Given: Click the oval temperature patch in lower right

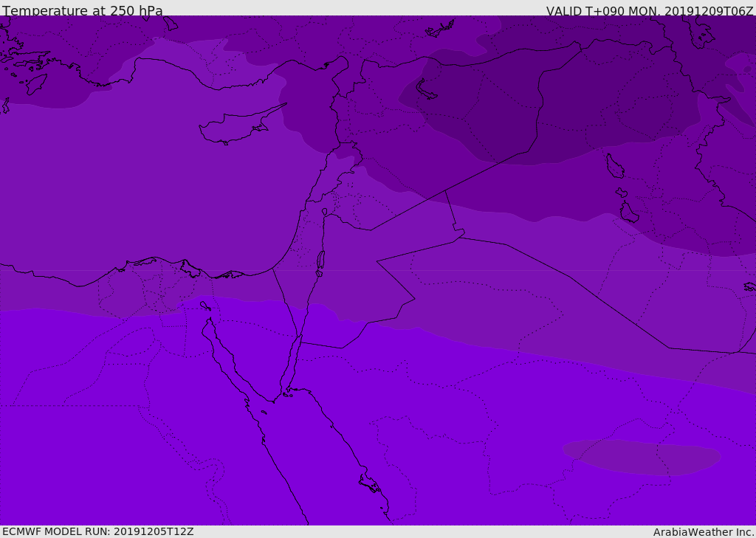Looking at the screenshot, I should pos(642,457).
